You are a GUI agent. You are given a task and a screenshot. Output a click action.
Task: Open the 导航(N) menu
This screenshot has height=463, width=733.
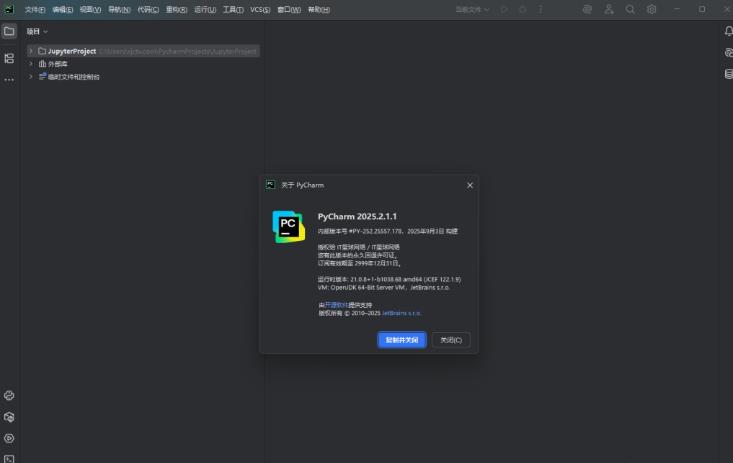point(119,9)
